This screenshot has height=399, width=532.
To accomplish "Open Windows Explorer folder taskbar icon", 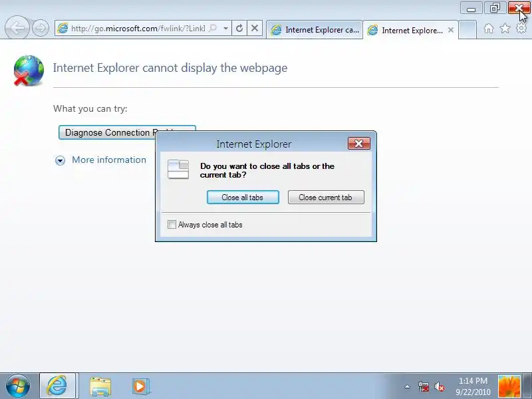I will [x=100, y=386].
